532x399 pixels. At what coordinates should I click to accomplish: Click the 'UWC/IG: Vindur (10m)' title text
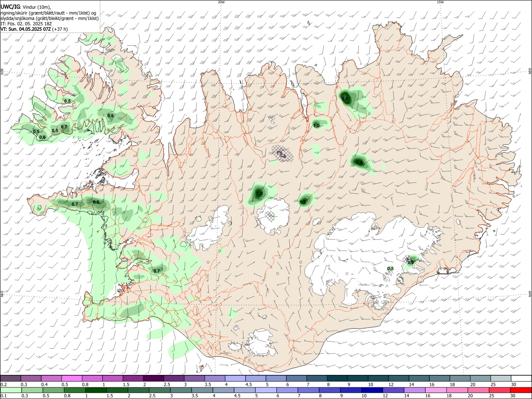click(26, 7)
